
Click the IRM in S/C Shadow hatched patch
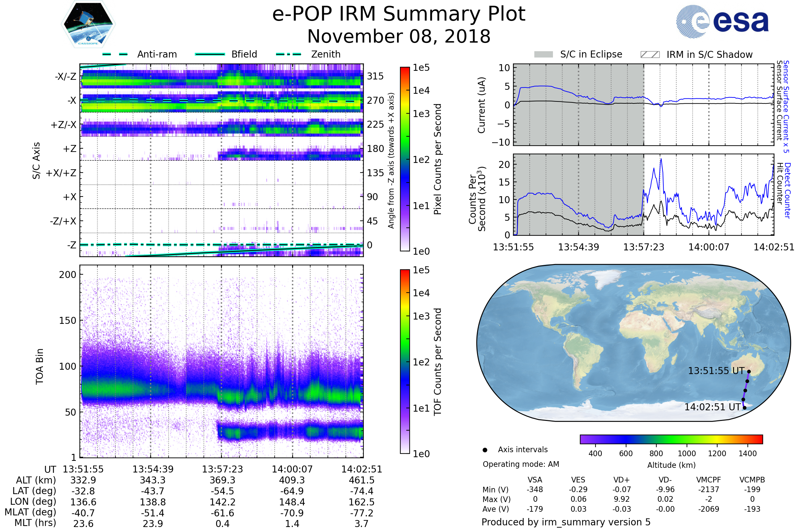(650, 55)
